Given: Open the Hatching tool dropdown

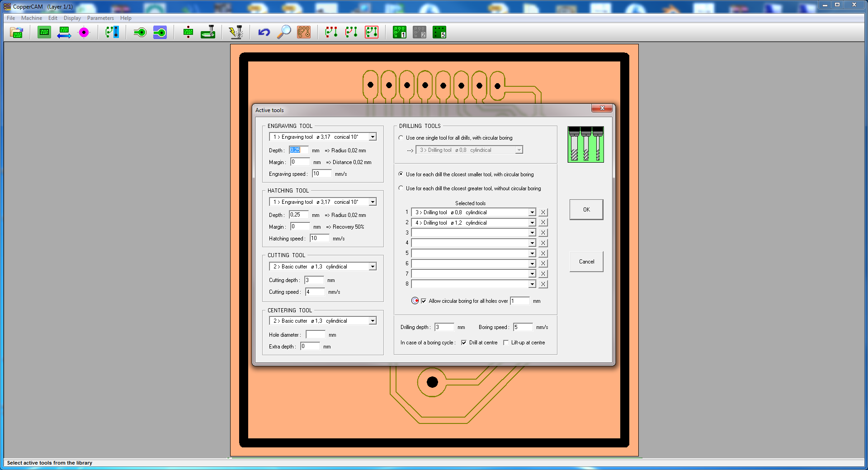Looking at the screenshot, I should point(373,202).
